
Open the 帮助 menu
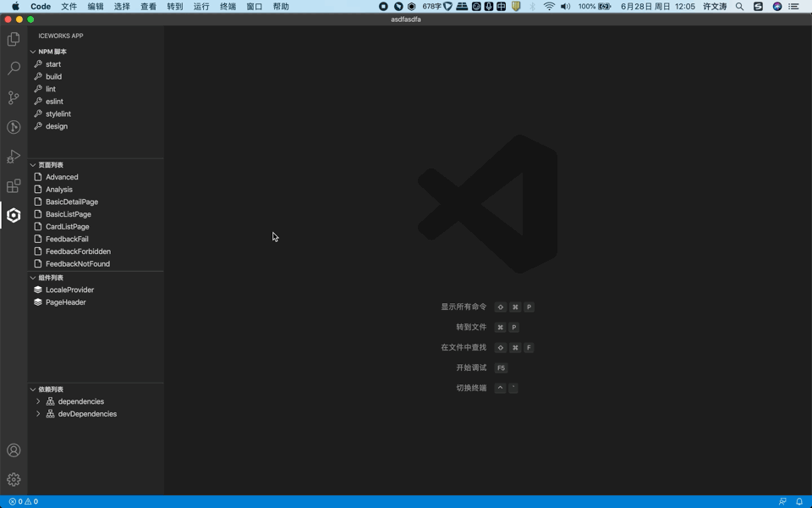coord(281,7)
